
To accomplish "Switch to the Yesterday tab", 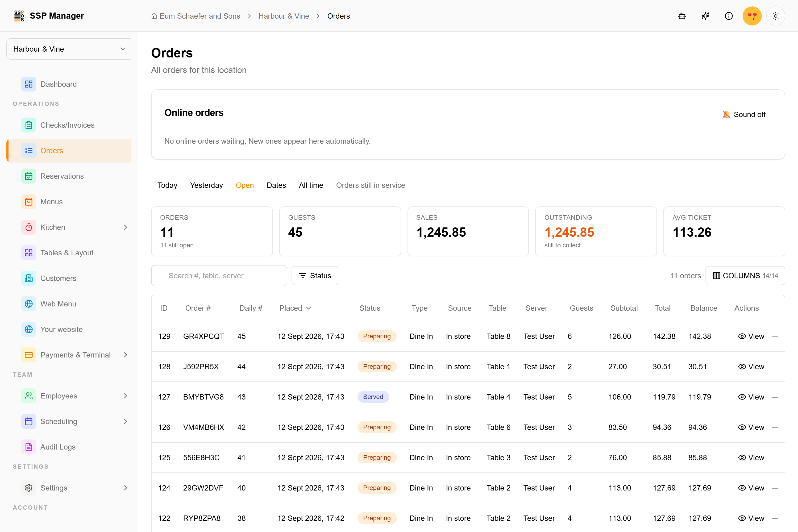I will 206,185.
